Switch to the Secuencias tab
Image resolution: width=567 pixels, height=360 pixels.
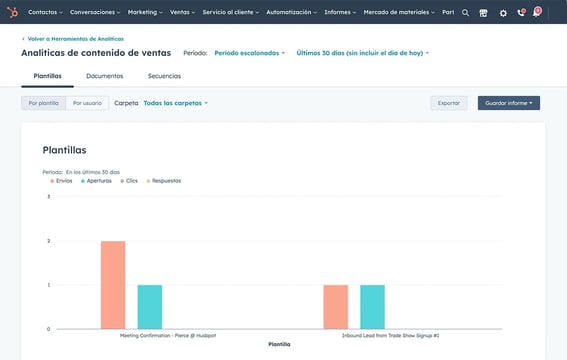pos(164,76)
